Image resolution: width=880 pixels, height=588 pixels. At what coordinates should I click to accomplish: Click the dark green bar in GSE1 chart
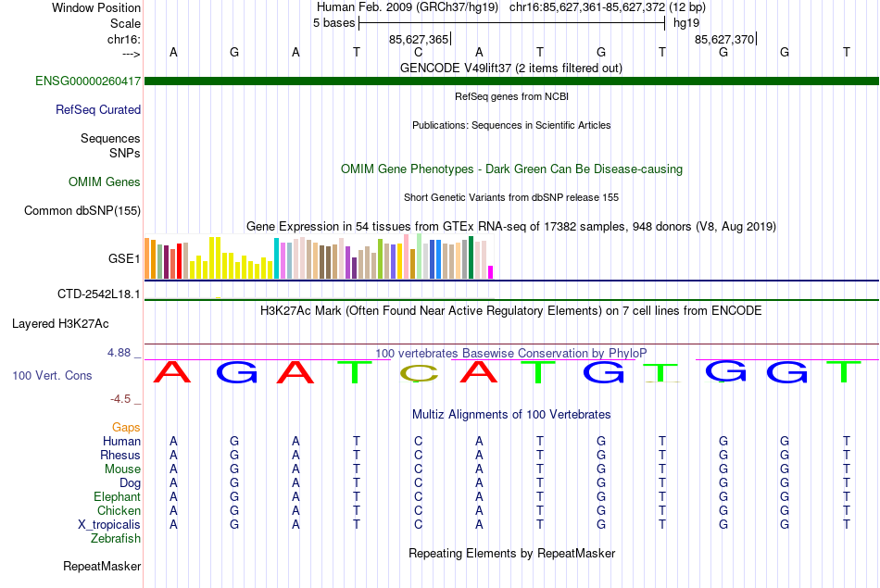(471, 257)
